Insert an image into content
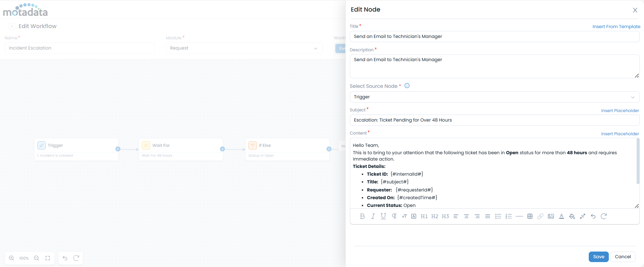 click(551, 216)
